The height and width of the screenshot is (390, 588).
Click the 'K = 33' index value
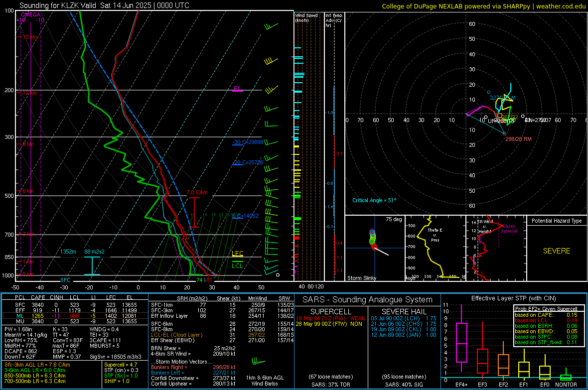[60, 329]
